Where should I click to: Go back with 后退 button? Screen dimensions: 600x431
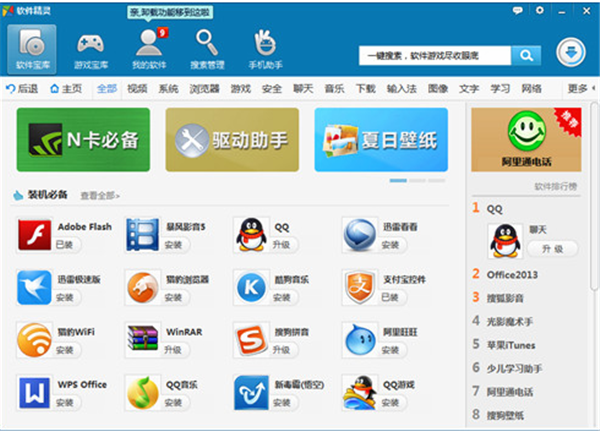[22, 88]
